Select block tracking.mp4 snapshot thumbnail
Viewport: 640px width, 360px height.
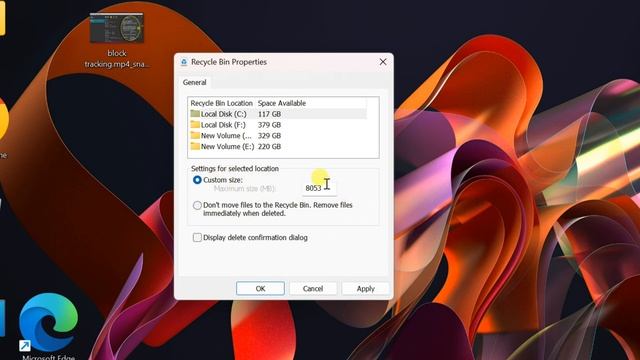[x=117, y=28]
